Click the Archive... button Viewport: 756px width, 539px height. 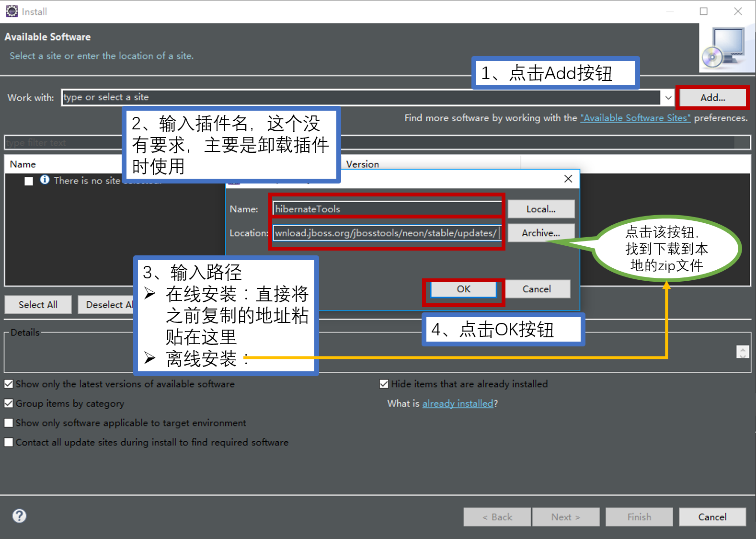pos(541,233)
